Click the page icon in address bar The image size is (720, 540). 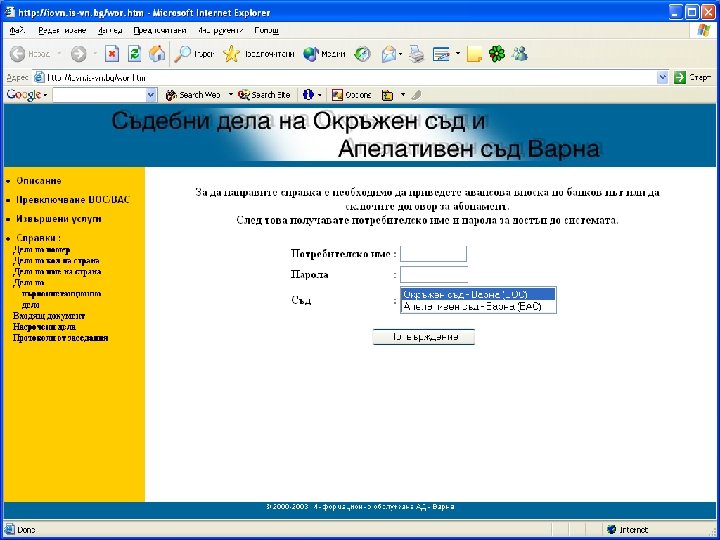(39, 78)
